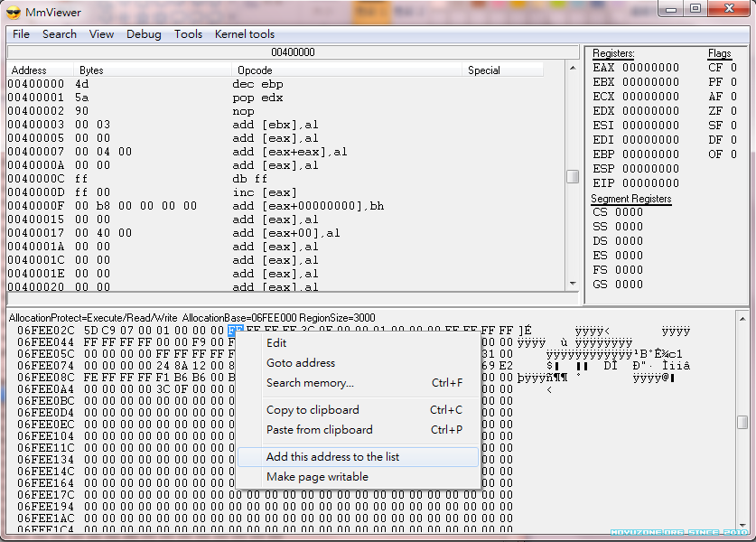This screenshot has width=756, height=542.
Task: Open the Search menu
Action: tap(60, 34)
